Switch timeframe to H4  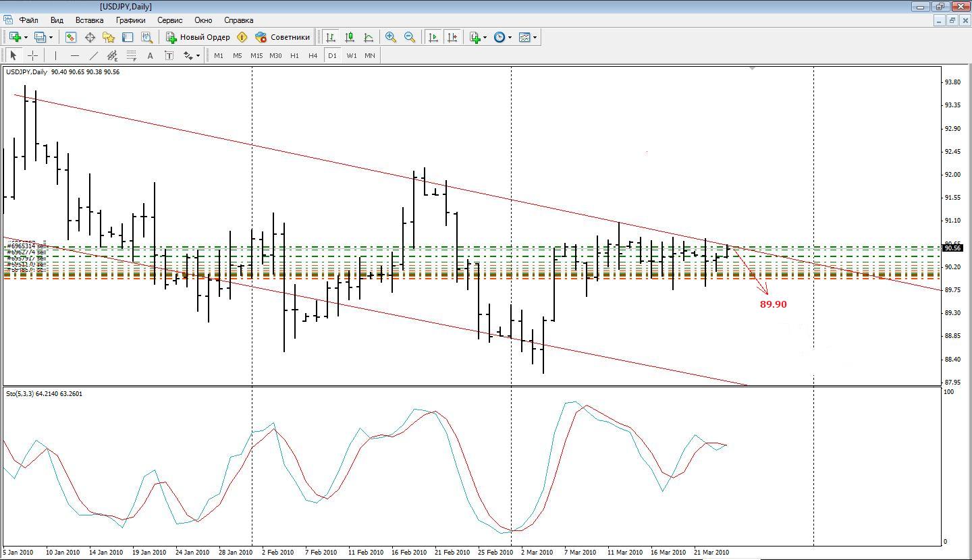click(x=313, y=55)
